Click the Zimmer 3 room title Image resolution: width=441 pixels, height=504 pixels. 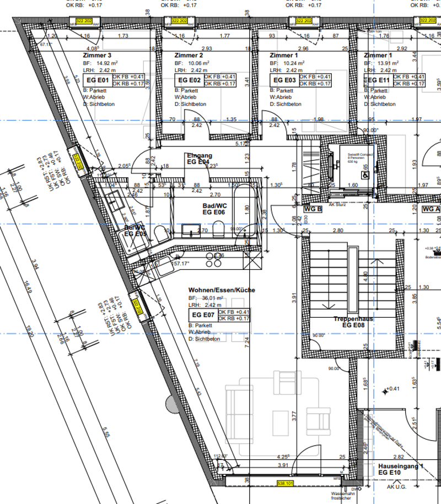[x=97, y=55]
